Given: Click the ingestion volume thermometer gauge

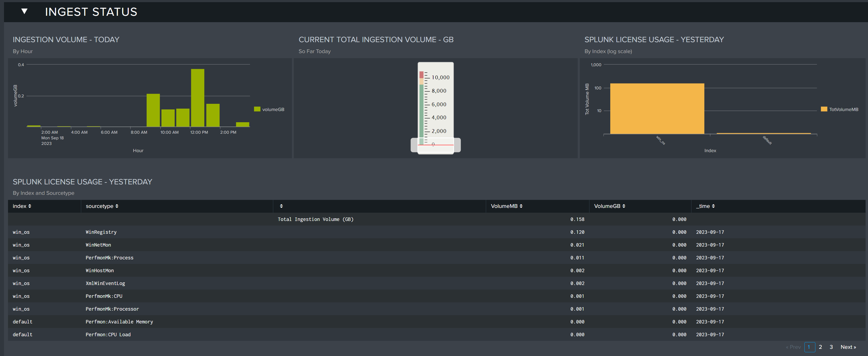Looking at the screenshot, I should point(435,108).
